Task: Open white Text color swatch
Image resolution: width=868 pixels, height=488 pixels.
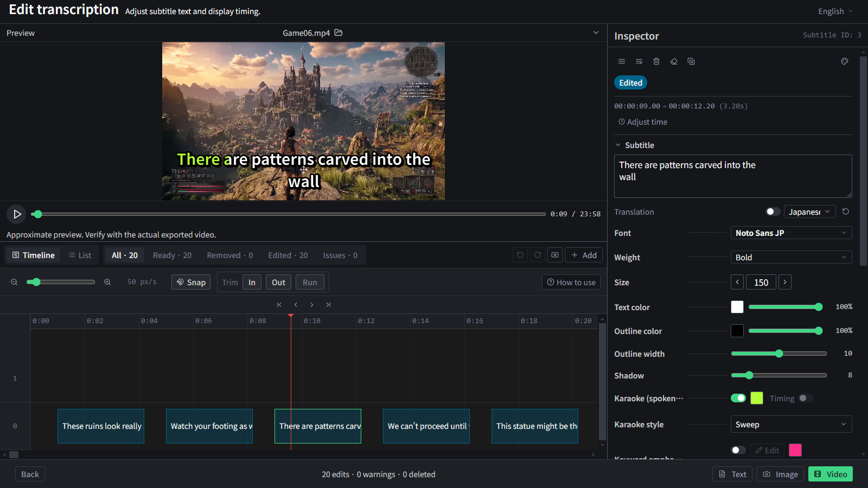Action: click(x=737, y=307)
